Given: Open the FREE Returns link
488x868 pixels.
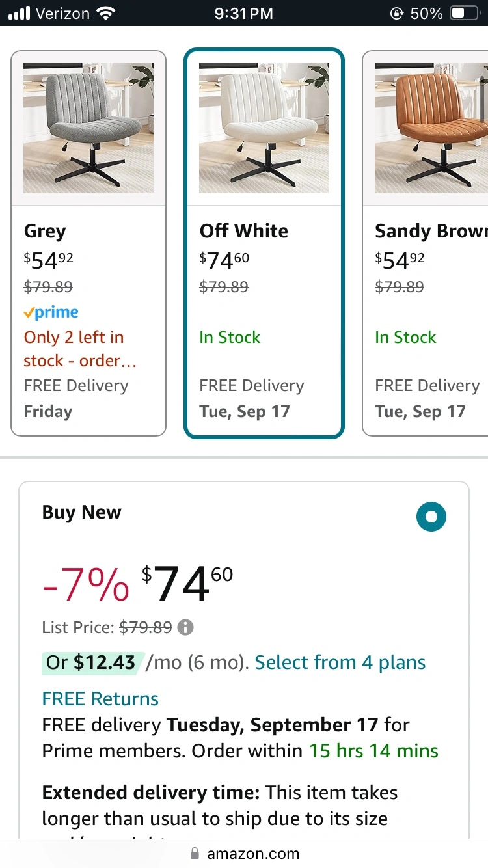Looking at the screenshot, I should pyautogui.click(x=100, y=699).
